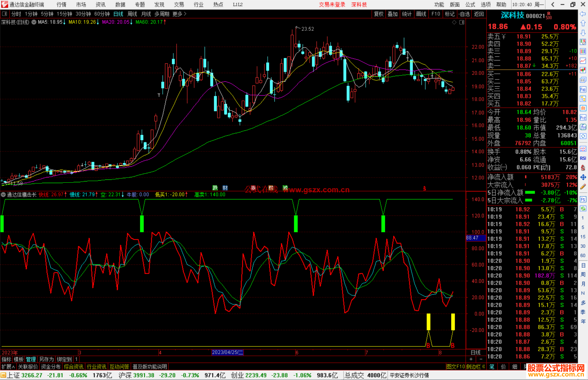Viewport: 588px width, 380px height.
Task: Open the intraday line chart icon
Action: [583, 61]
